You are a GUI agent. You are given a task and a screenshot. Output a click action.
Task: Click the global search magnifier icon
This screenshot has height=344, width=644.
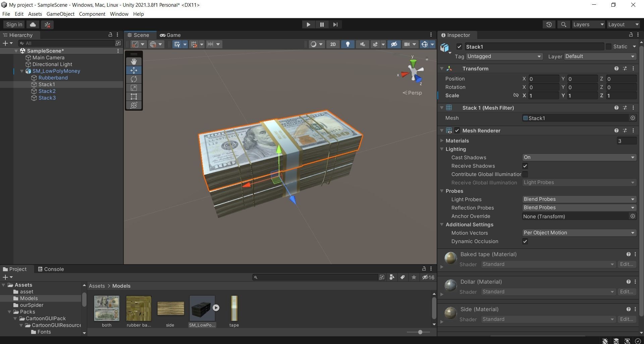pos(563,24)
